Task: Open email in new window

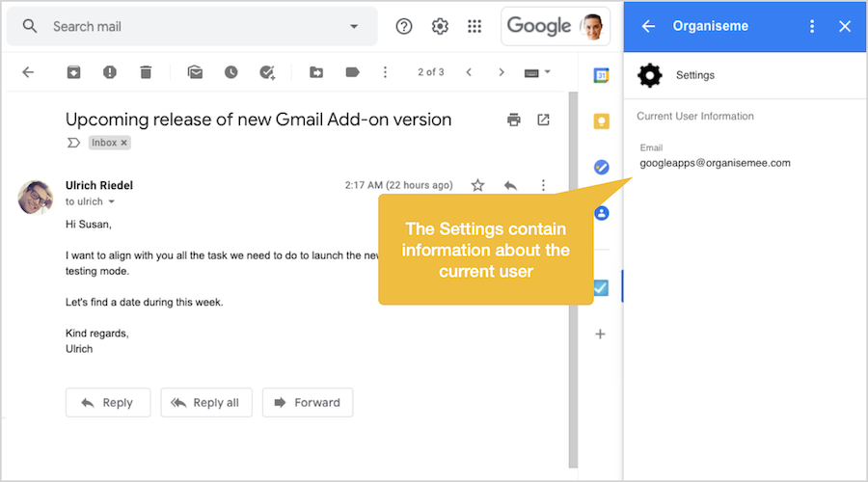Action: pos(543,120)
